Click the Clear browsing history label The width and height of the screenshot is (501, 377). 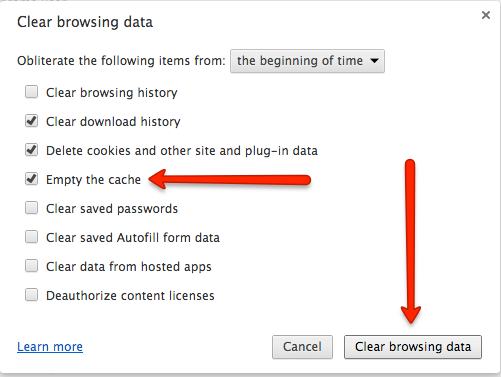click(112, 93)
